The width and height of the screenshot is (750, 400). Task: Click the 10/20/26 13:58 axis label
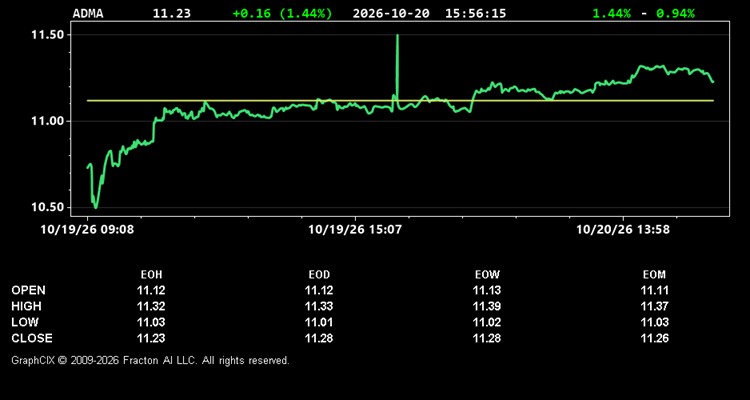pos(623,230)
